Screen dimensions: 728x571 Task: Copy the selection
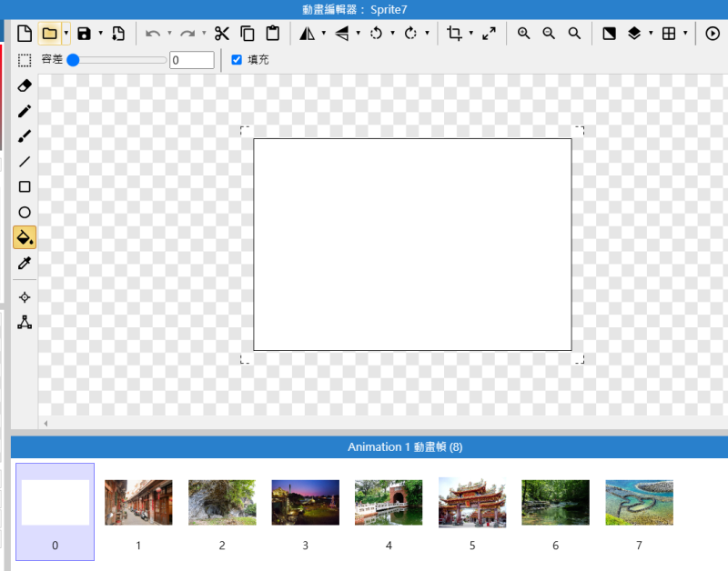248,34
